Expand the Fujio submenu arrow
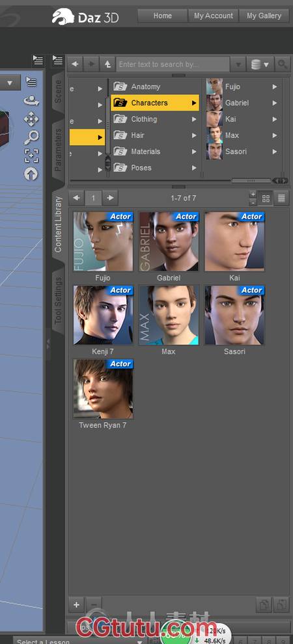 click(275, 87)
